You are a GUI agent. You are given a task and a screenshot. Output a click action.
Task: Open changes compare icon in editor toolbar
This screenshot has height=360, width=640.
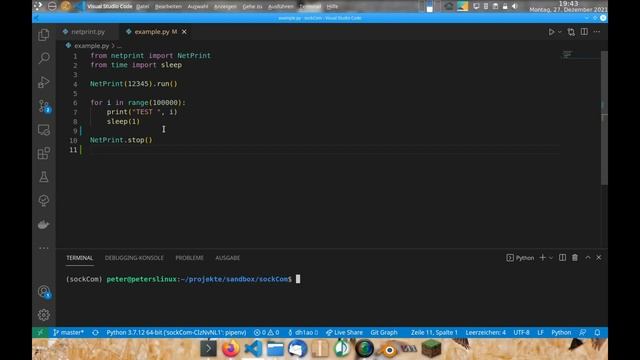coord(571,32)
